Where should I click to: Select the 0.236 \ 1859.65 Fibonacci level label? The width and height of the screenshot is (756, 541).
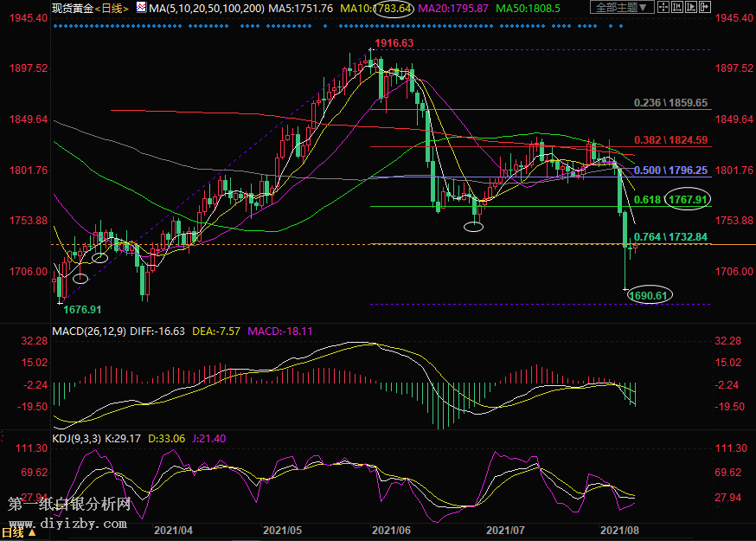(x=670, y=103)
